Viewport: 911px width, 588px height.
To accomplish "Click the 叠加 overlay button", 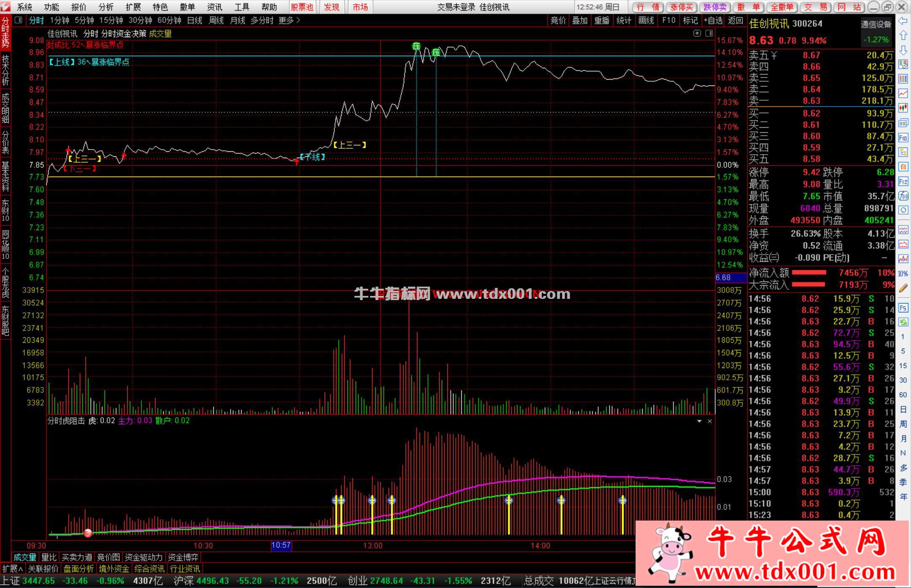I will click(579, 20).
